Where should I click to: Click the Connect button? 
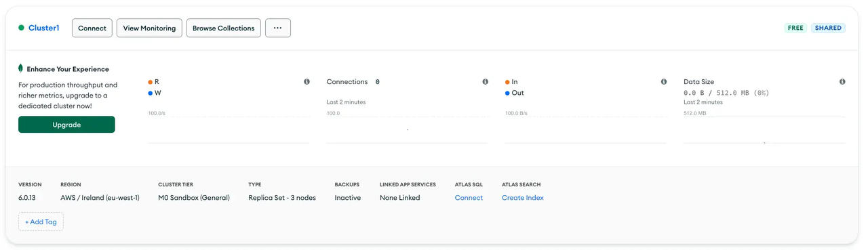[x=92, y=28]
